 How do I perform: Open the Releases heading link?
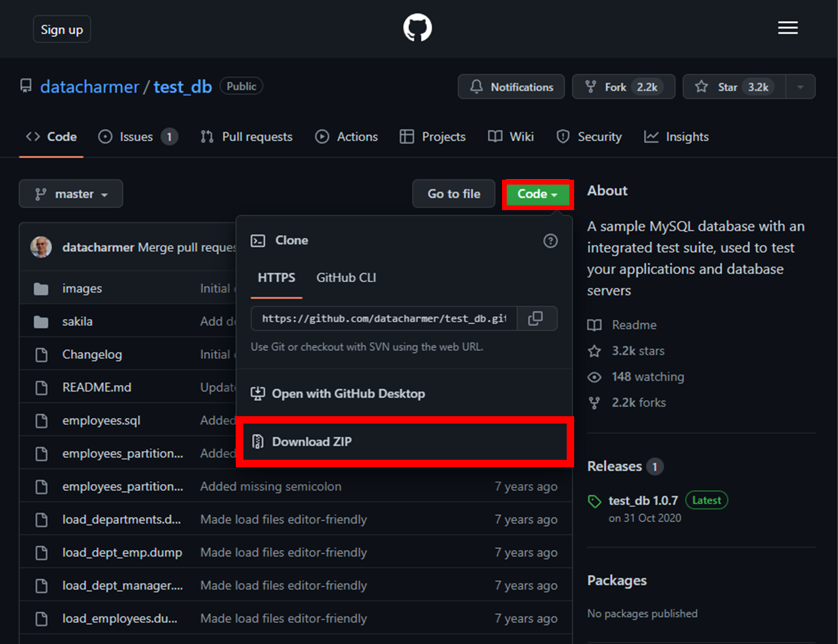click(x=615, y=467)
